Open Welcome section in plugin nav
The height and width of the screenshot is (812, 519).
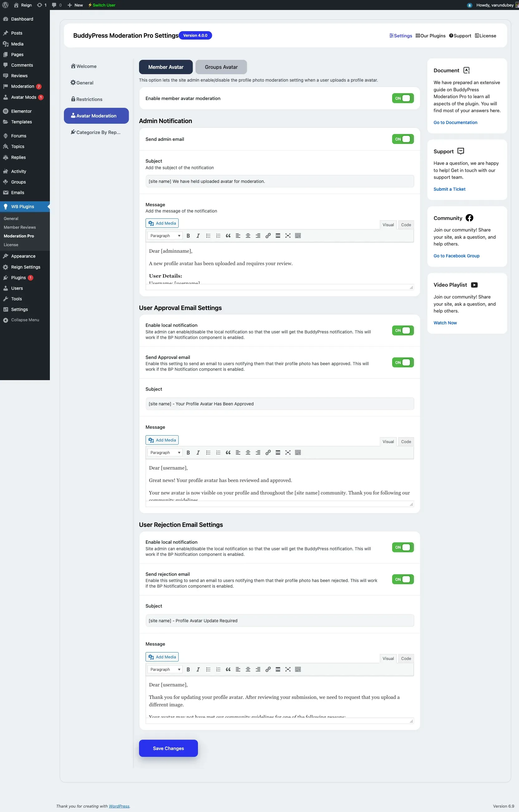click(96, 66)
